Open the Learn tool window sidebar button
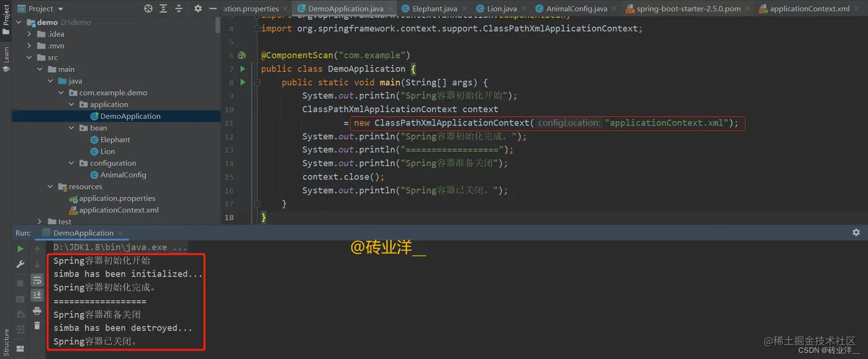Image resolution: width=868 pixels, height=359 pixels. [x=6, y=60]
